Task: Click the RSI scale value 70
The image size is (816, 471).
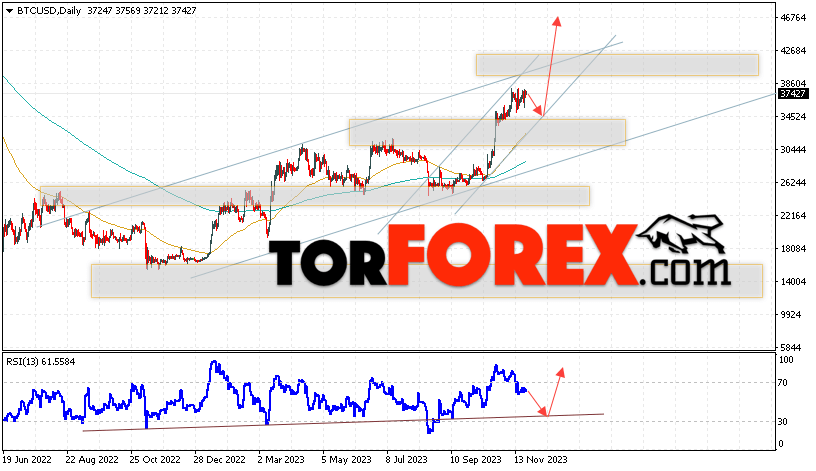Action: (x=782, y=383)
